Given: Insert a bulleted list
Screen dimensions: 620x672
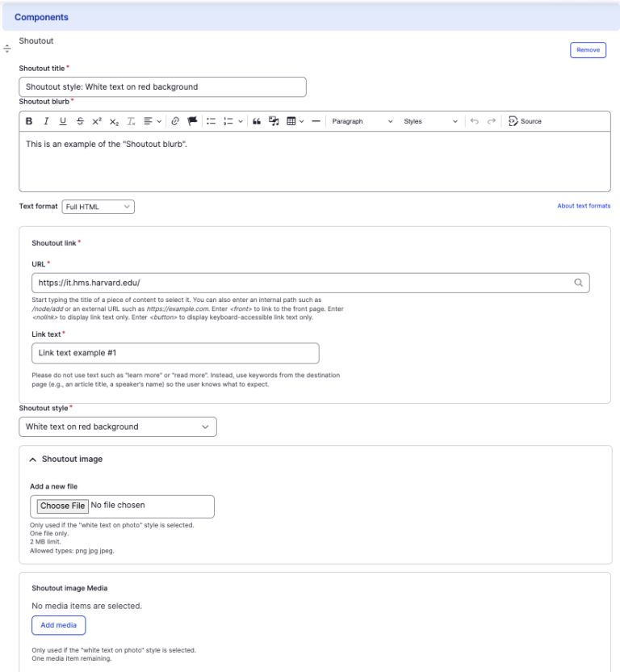Looking at the screenshot, I should point(211,121).
